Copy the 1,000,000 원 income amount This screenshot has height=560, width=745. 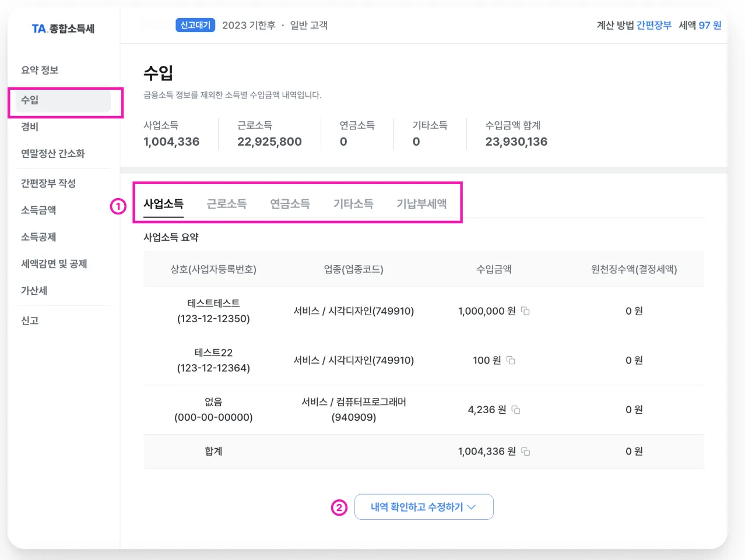[x=525, y=311]
